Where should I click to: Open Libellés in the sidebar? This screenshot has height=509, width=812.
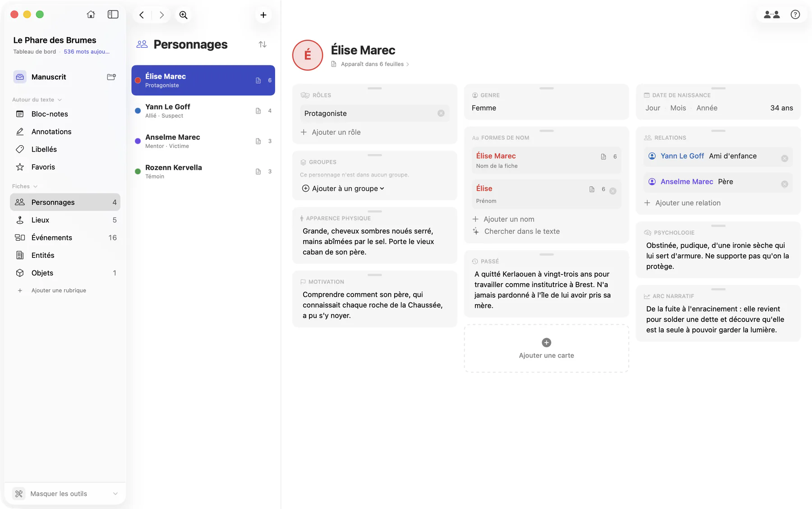pyautogui.click(x=65, y=149)
